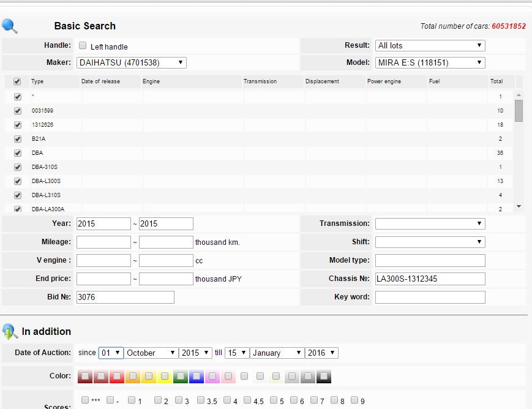Viewport: 532px width, 409px height.
Task: Open the till-day dropdown showing 15
Action: coord(237,353)
